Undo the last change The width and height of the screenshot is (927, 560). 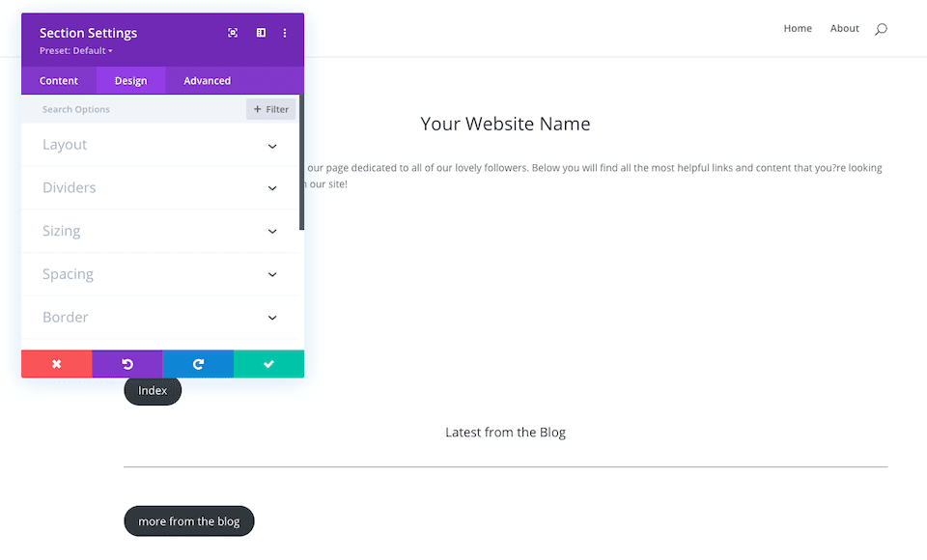[x=126, y=364]
